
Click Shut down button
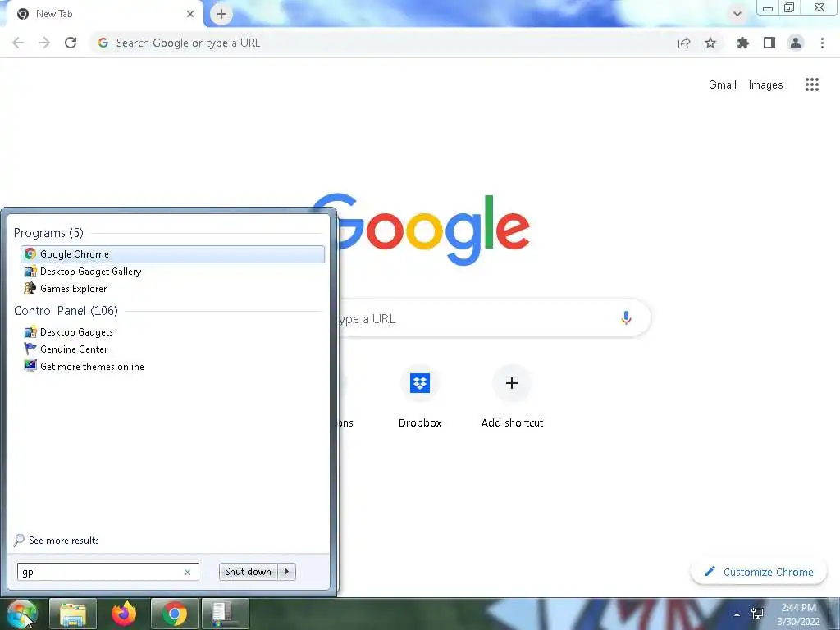click(248, 572)
